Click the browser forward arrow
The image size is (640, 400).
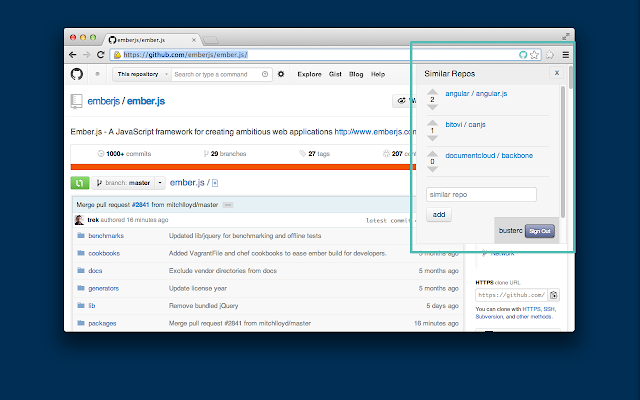point(87,55)
